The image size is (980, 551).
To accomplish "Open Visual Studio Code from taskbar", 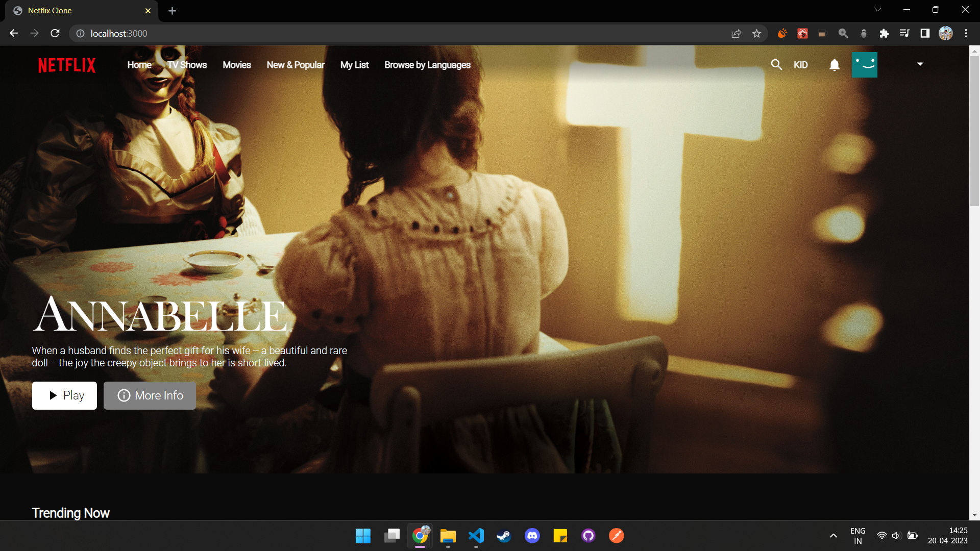I will 476,536.
